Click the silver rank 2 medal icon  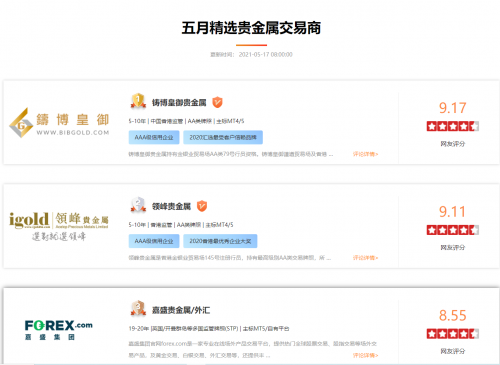click(138, 204)
